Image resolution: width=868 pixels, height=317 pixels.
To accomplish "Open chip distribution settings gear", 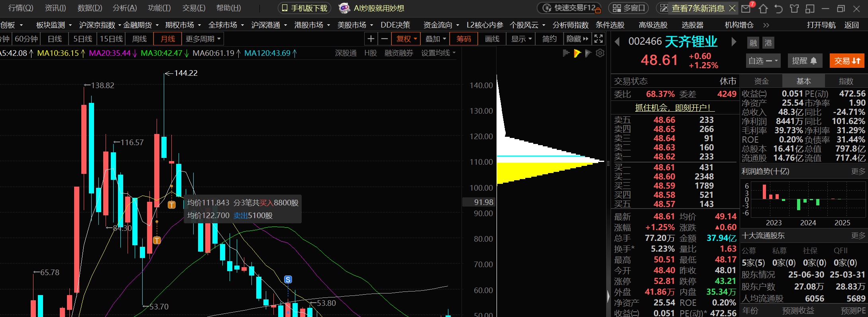I will coord(600,53).
